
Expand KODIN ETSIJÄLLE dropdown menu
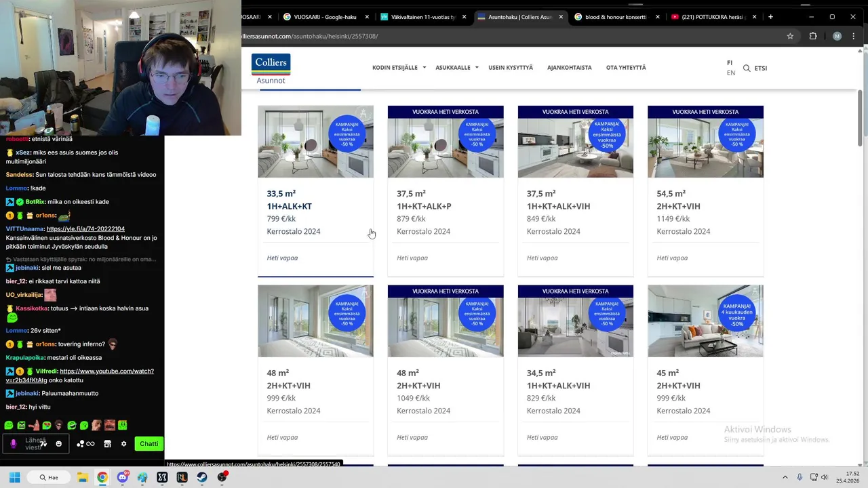399,68
